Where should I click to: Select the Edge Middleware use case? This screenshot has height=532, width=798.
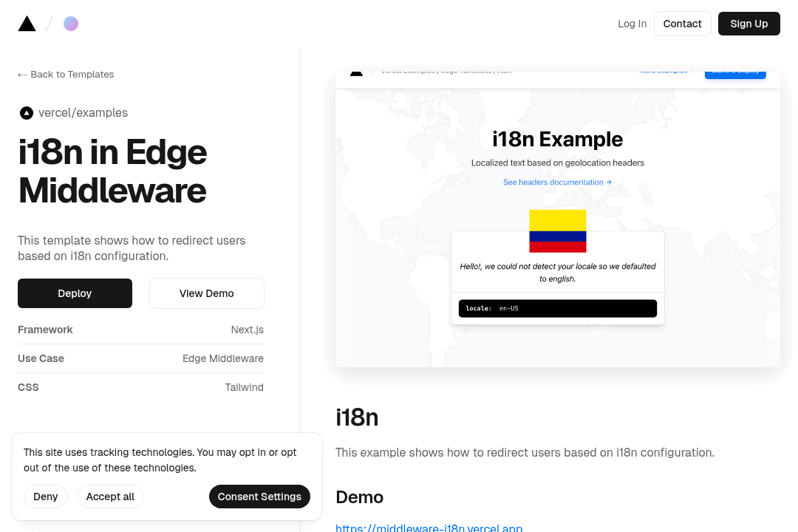(x=222, y=358)
